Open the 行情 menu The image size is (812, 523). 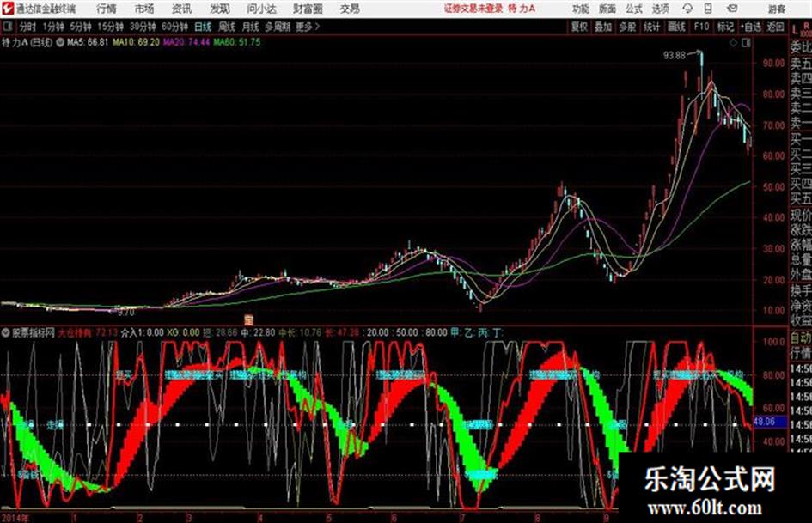pos(107,9)
